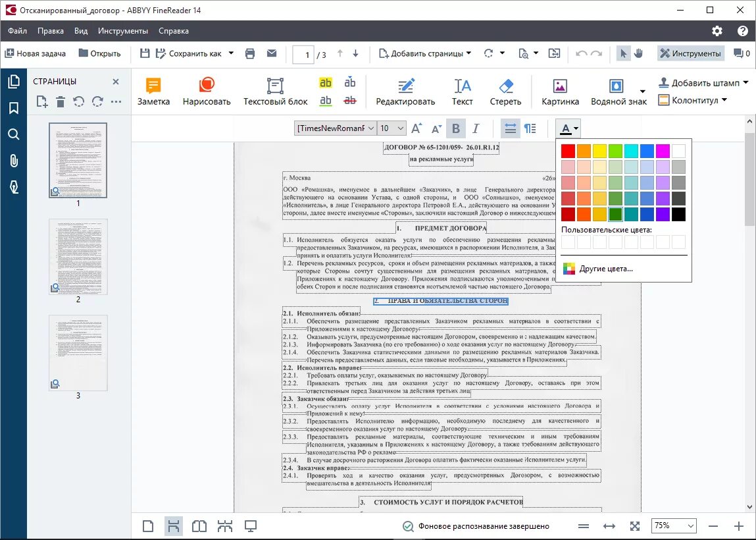Pick the pure red color swatch
Image resolution: width=756 pixels, height=540 pixels.
tap(568, 151)
